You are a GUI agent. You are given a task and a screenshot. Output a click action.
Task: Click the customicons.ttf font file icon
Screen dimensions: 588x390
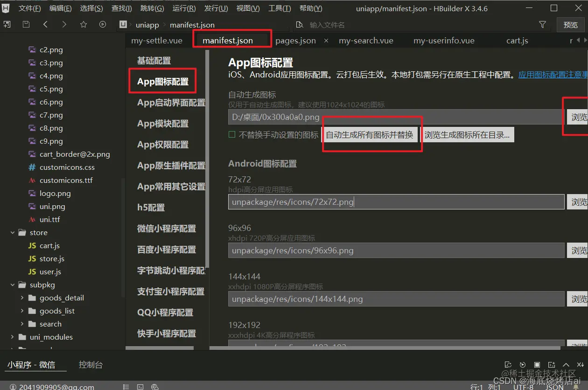[32, 180]
